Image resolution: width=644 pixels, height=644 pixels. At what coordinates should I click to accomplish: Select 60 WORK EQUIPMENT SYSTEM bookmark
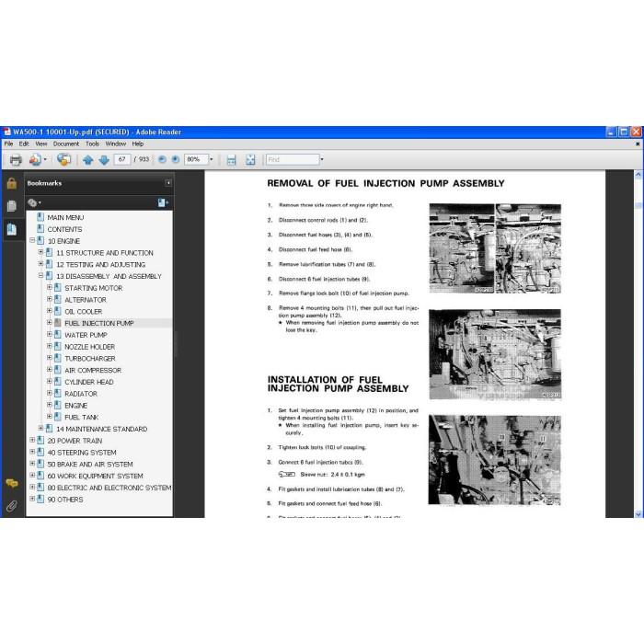95,476
